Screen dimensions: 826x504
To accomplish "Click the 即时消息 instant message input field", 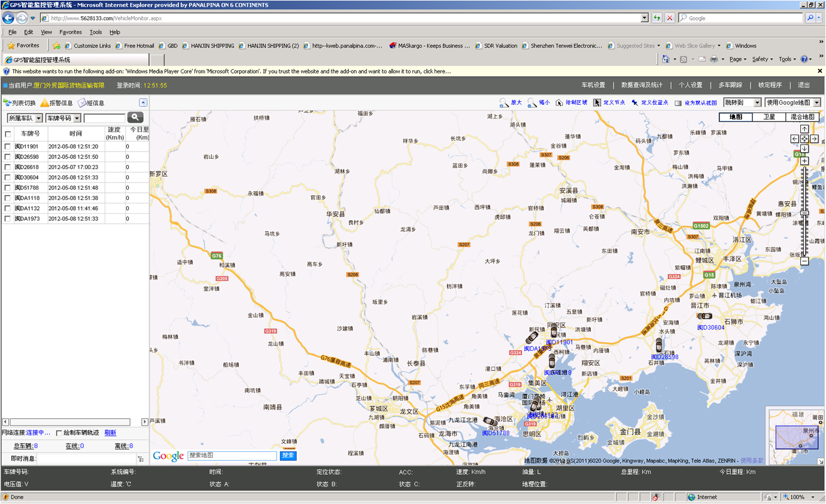I will [x=86, y=459].
